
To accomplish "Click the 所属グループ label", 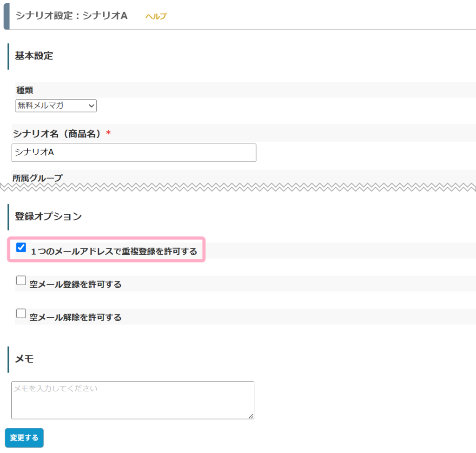I will coord(37,178).
